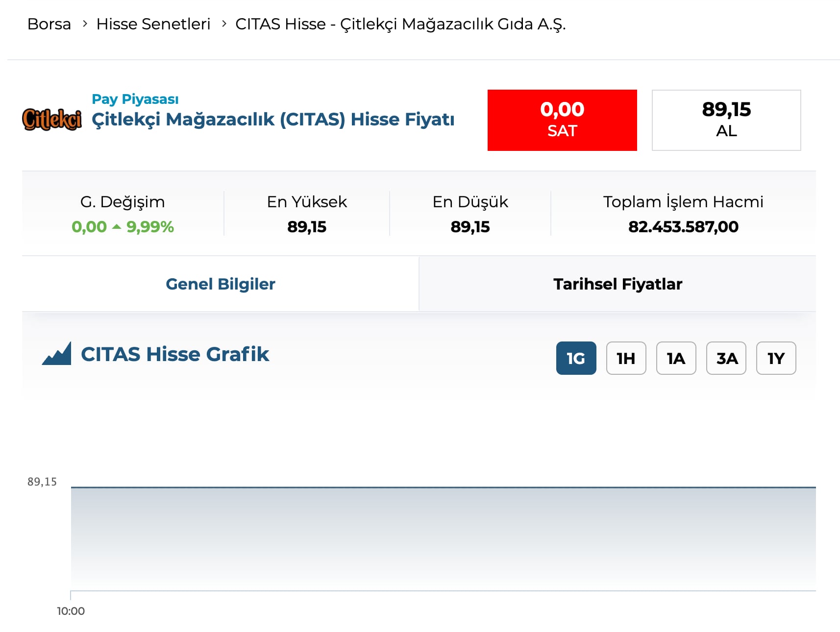Open Hisse Senetleri breadcrumb link

tap(153, 24)
